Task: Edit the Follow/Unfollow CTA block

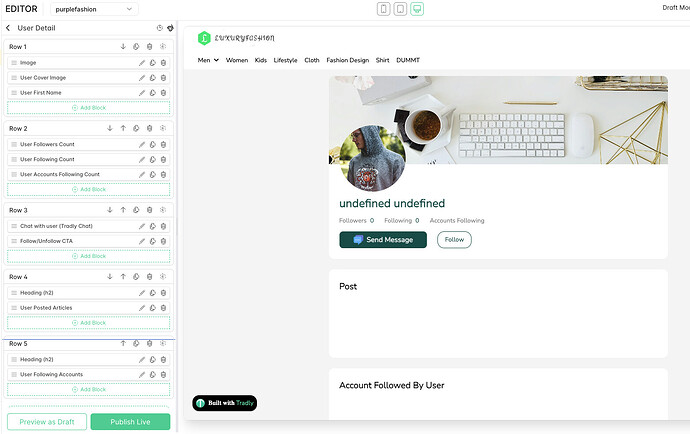Action: pos(142,241)
